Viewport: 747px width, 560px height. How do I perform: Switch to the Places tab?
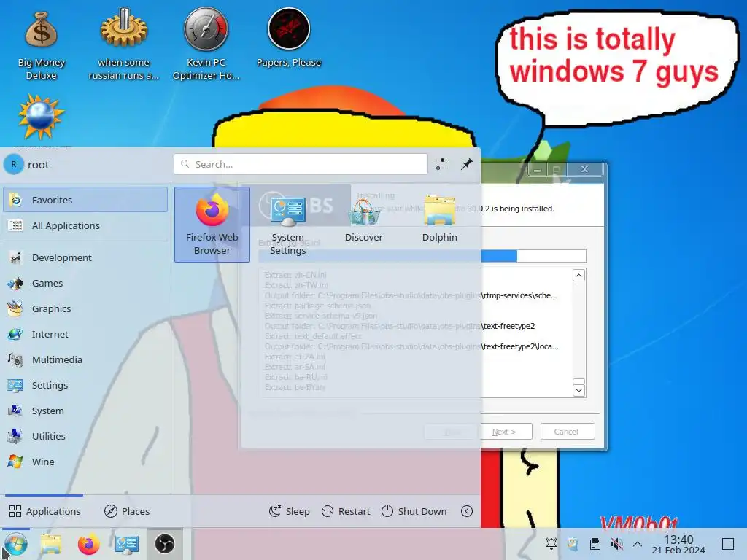(x=127, y=511)
